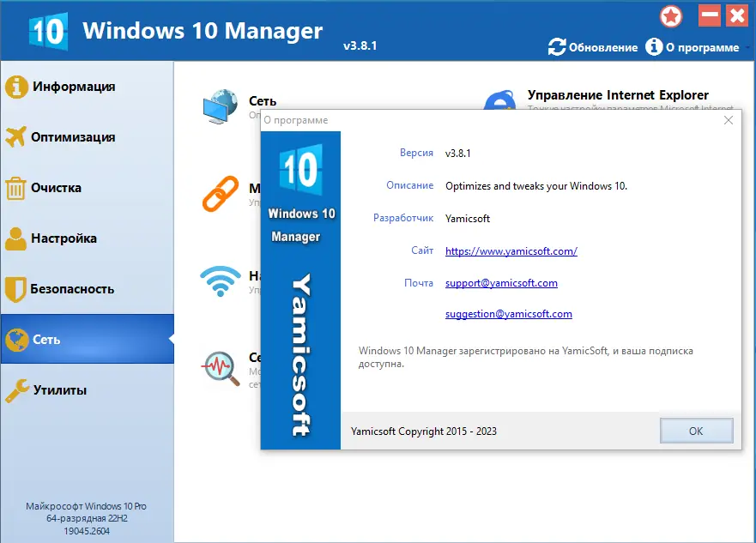Click the Обновление refresh icon
This screenshot has width=756, height=543.
coord(559,47)
